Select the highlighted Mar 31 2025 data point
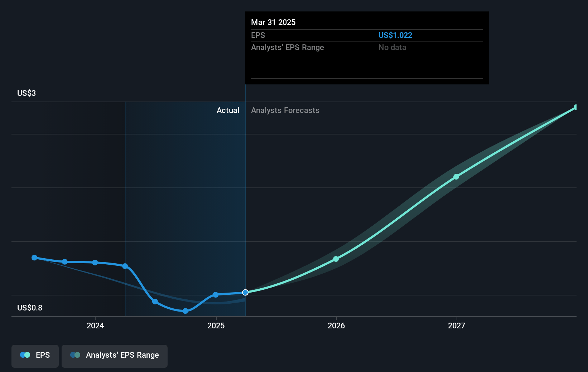The width and height of the screenshot is (588, 372). 245,293
